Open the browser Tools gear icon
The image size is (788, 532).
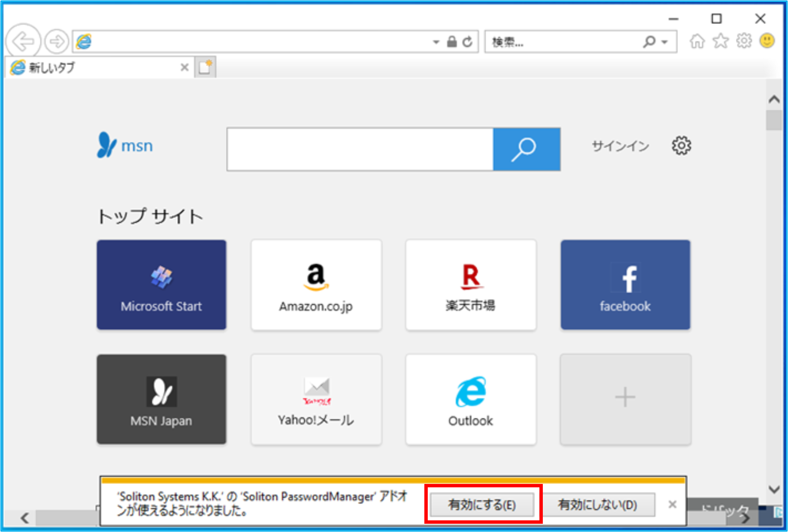point(744,41)
